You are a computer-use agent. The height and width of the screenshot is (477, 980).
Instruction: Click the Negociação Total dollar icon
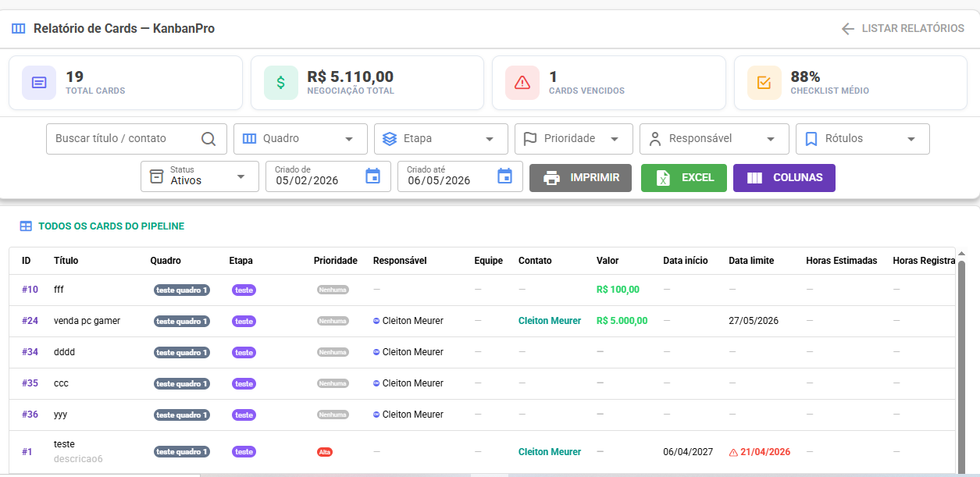(x=281, y=83)
